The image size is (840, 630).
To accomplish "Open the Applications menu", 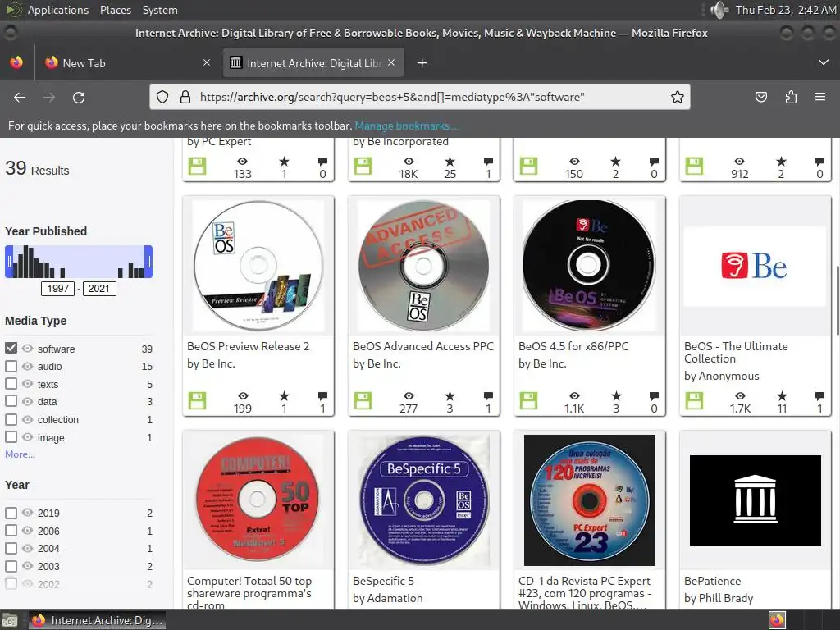I will [x=58, y=10].
